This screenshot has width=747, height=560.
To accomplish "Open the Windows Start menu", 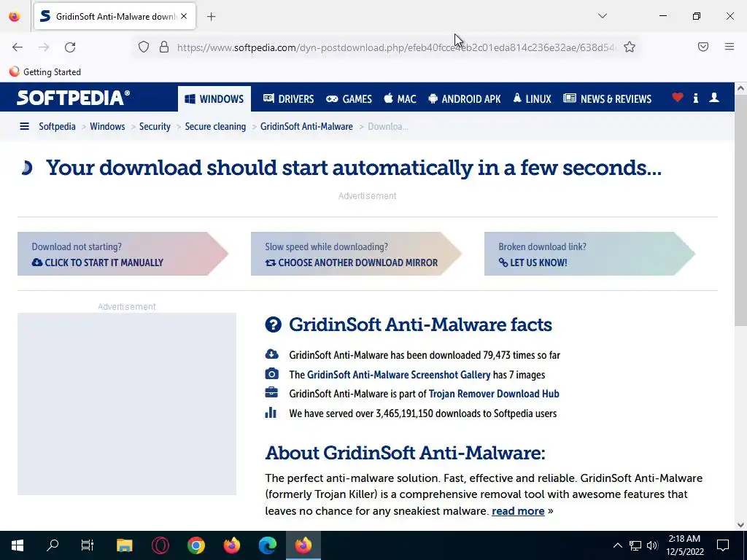I will 18,545.
